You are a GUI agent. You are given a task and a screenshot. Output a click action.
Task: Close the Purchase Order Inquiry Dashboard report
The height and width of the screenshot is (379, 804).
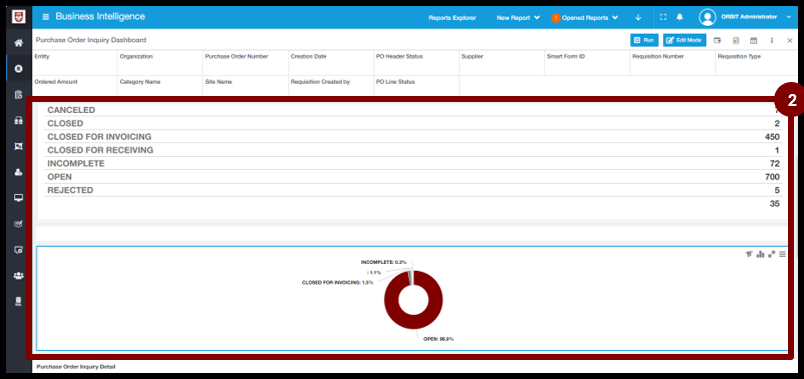click(790, 40)
